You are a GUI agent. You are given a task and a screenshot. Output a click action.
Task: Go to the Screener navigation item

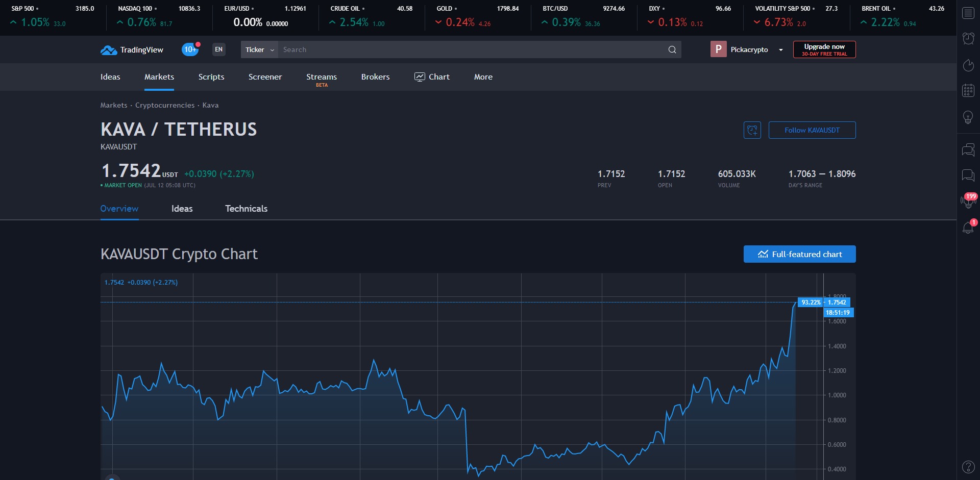(x=265, y=77)
